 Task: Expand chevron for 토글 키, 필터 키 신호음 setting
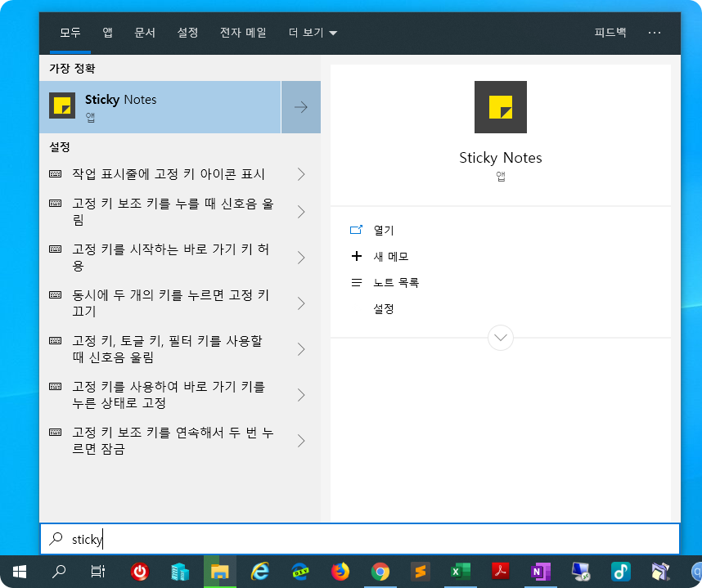coord(301,349)
